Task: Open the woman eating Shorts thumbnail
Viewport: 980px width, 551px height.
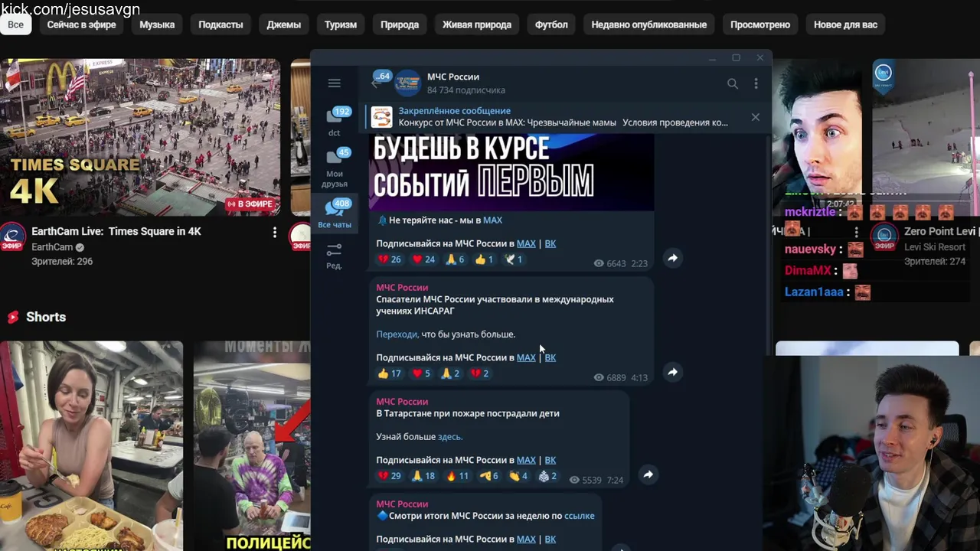Action: (91, 446)
